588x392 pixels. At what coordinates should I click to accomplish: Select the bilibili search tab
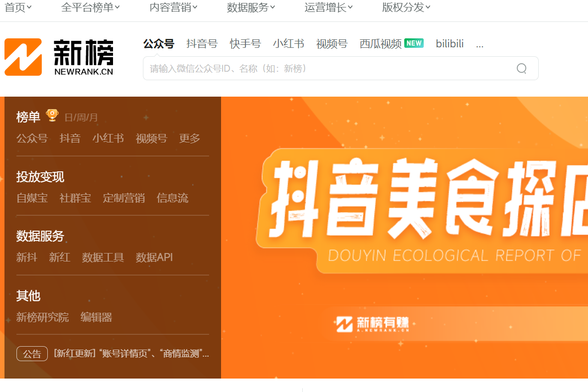click(450, 44)
